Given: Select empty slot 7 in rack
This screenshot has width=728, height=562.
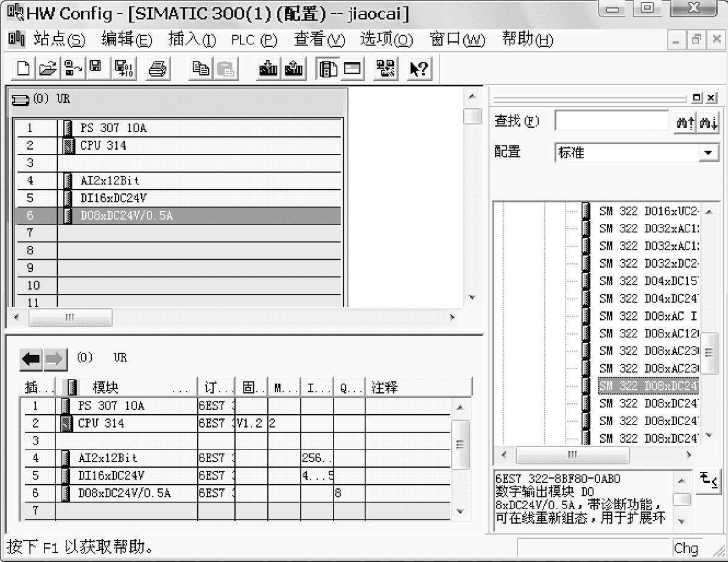Looking at the screenshot, I should tap(178, 232).
